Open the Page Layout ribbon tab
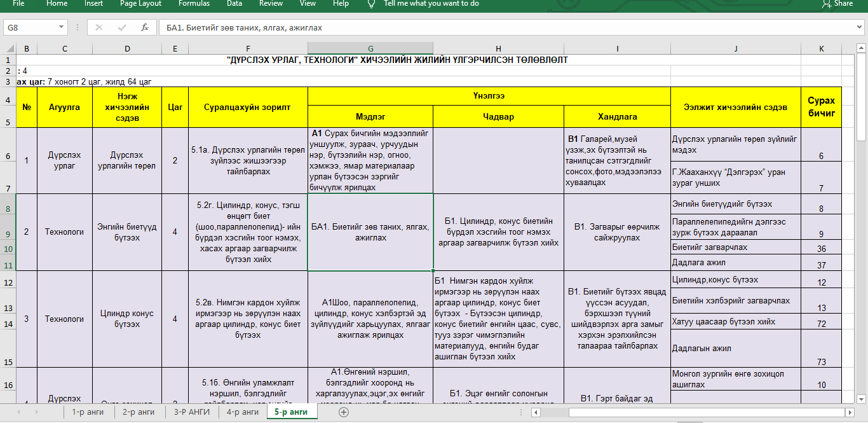This screenshot has height=423, width=868. tap(140, 4)
